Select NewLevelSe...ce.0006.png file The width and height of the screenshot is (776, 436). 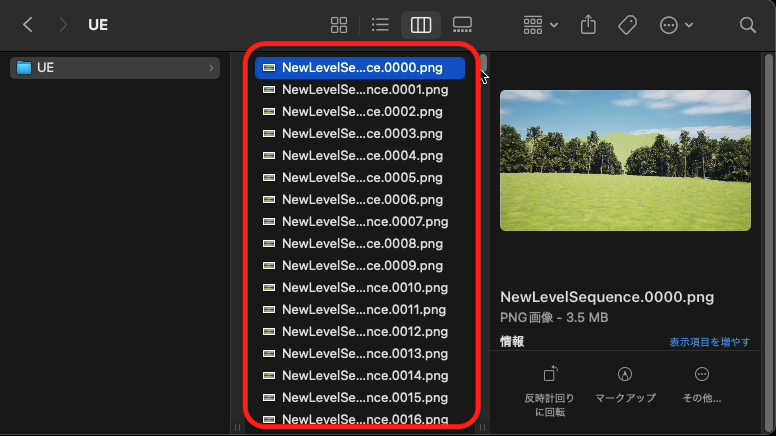click(x=360, y=200)
